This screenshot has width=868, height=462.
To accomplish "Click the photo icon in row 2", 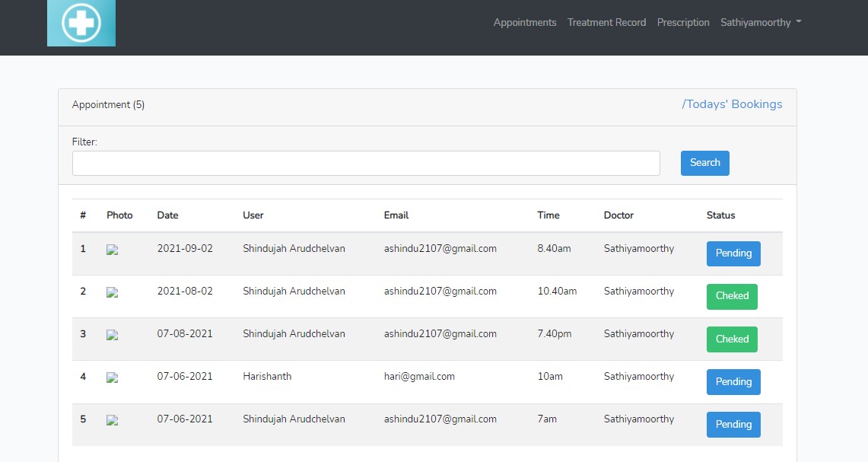I will (x=111, y=292).
